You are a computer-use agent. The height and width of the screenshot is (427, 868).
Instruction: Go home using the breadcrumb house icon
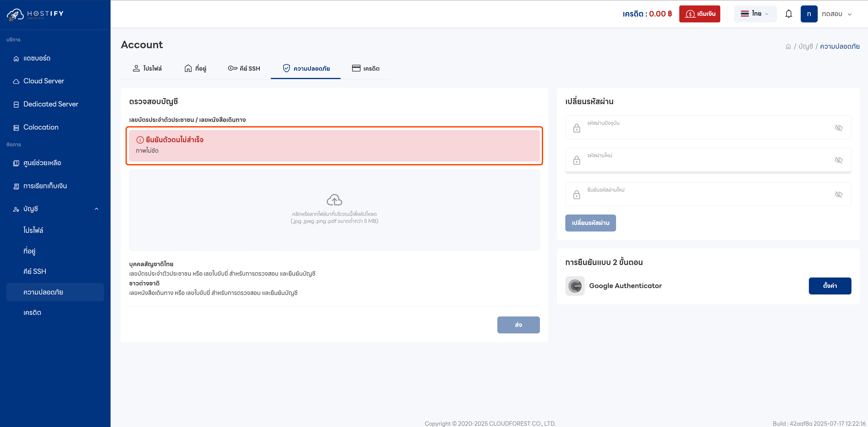788,46
